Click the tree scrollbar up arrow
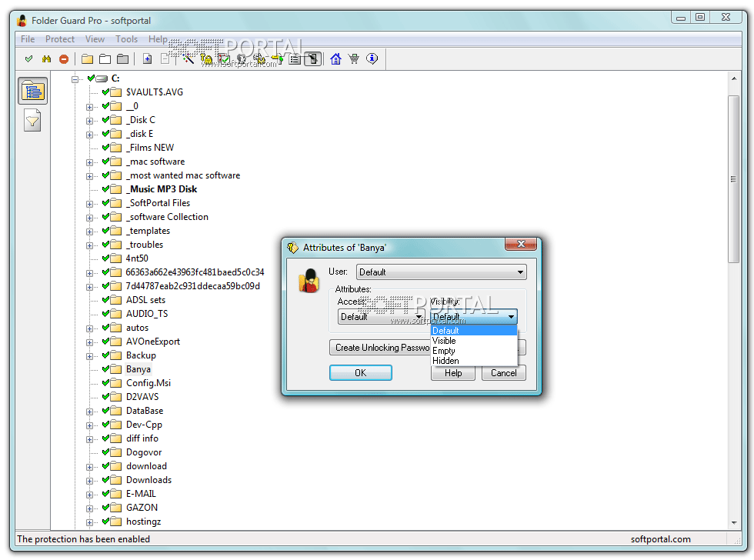Screen dimensions: 754x560 point(734,78)
